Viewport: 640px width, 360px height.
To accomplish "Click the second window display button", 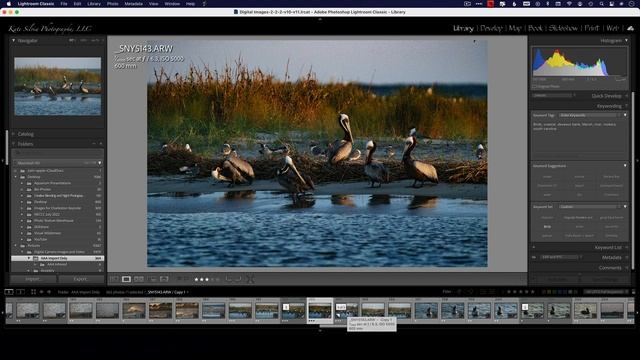I will (x=20, y=292).
